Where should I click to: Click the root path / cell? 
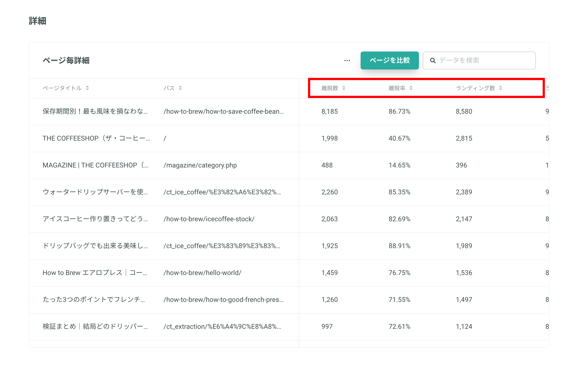tap(165, 138)
